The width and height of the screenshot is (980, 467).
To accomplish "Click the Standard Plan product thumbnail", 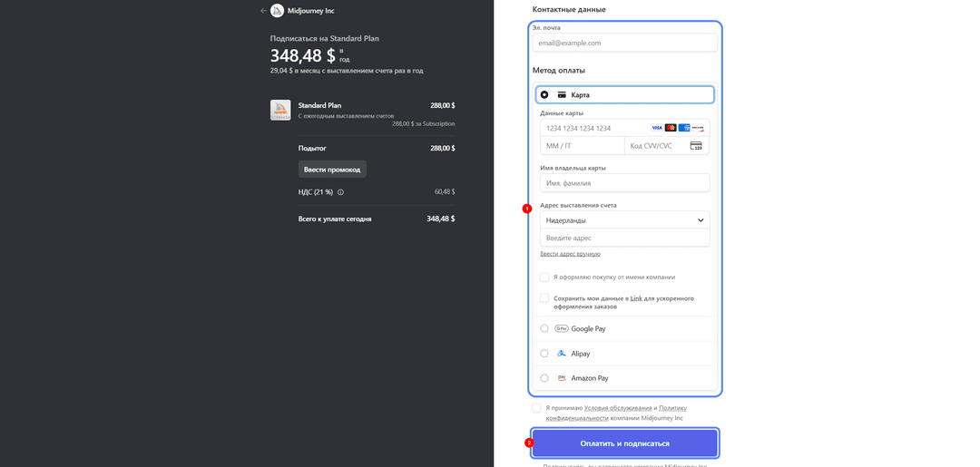I will [280, 110].
